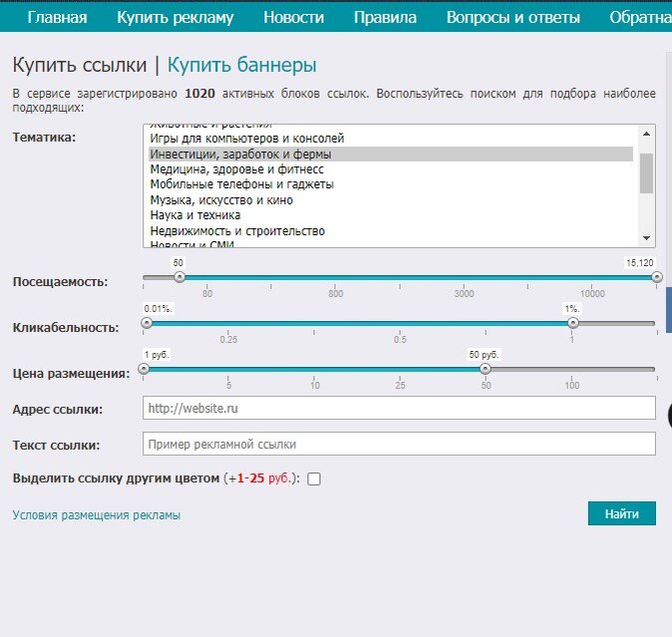Enable Выделить ссылку другим цветом checkbox

[x=314, y=478]
